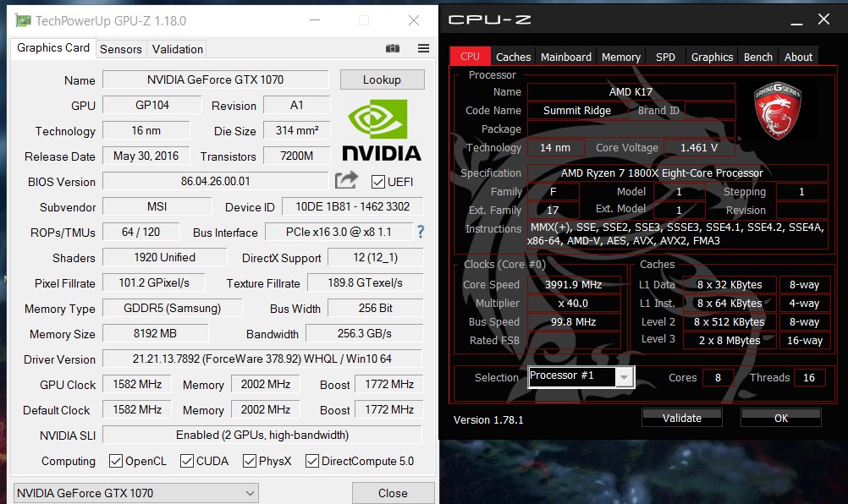Screen dimensions: 848x504
Task: Click the CPU-Z Version 1.78.1 label
Action: point(488,419)
